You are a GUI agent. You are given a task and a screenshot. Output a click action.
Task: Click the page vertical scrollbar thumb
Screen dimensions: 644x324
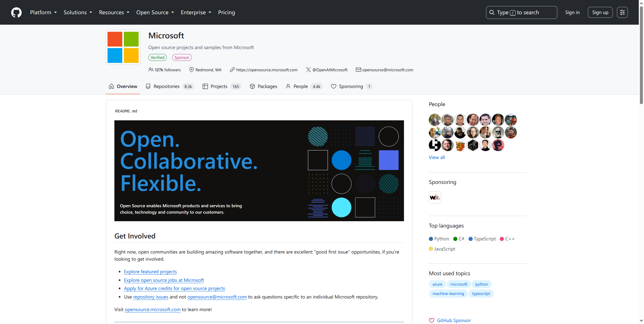coord(641,55)
